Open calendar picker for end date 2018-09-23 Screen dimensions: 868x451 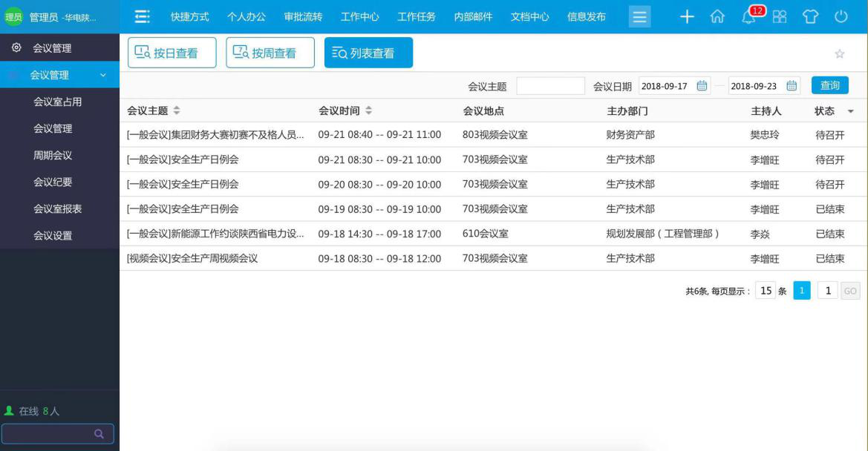pyautogui.click(x=790, y=85)
